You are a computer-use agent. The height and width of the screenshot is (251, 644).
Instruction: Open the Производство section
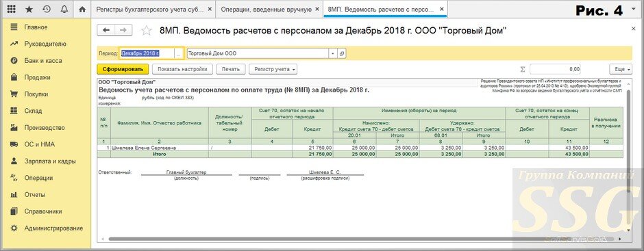[45, 127]
